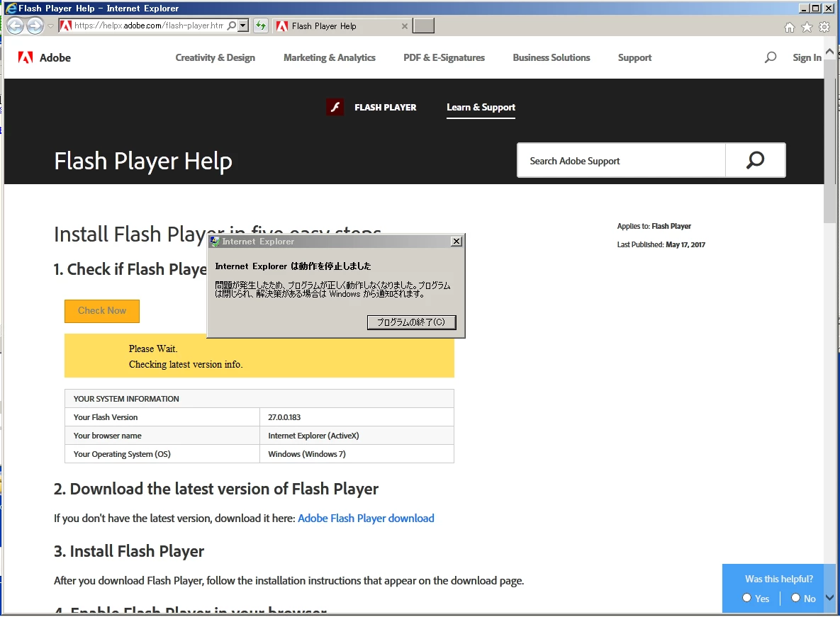Click Your Flash Version row label
This screenshot has width=840, height=617.
106,417
